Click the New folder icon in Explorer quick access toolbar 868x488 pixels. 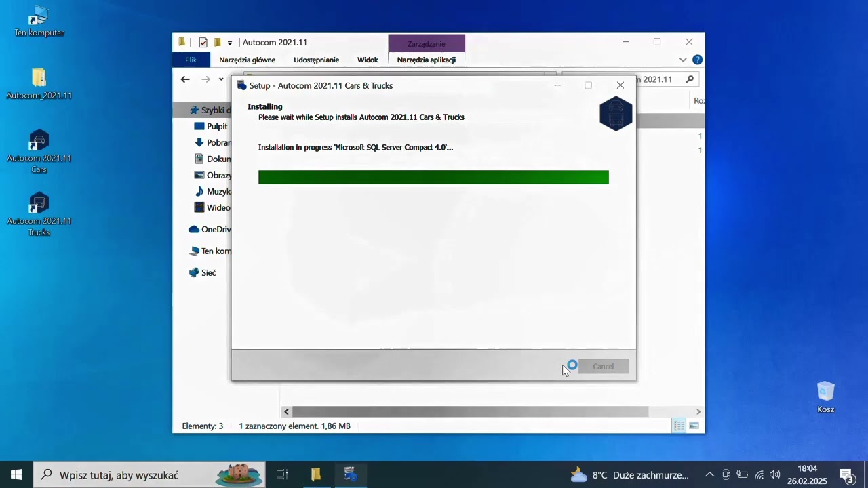(217, 42)
